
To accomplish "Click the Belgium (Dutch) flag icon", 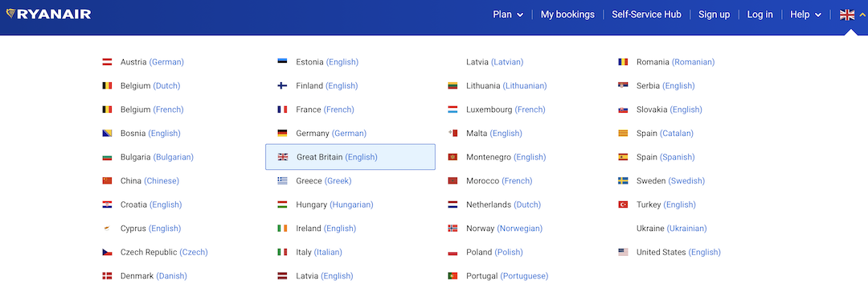I will (x=108, y=86).
